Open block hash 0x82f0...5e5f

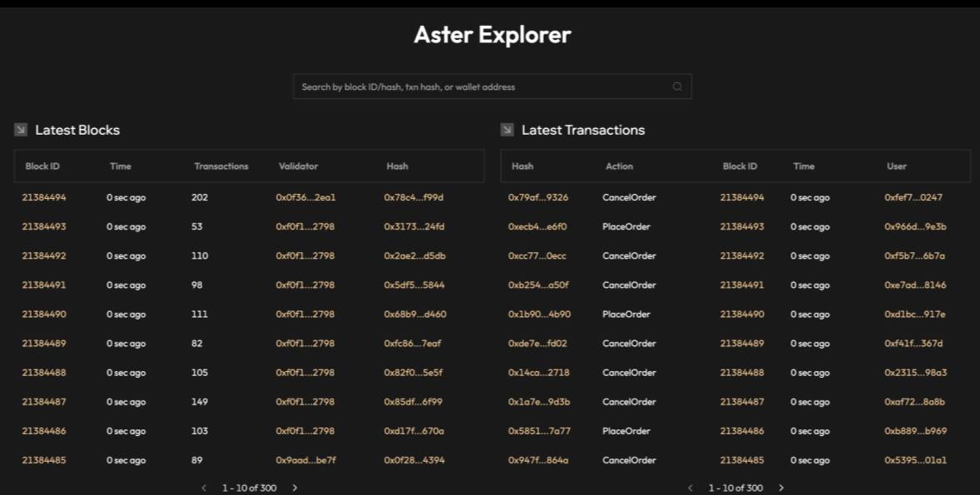413,373
